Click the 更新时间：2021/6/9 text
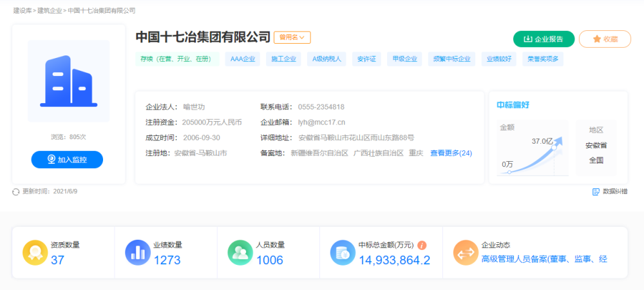644x290 pixels. click(x=50, y=191)
